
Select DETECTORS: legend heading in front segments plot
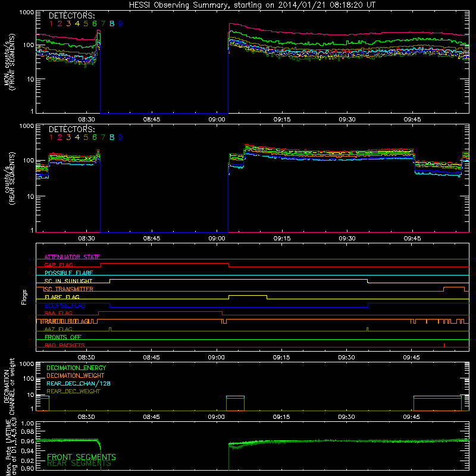(71, 16)
